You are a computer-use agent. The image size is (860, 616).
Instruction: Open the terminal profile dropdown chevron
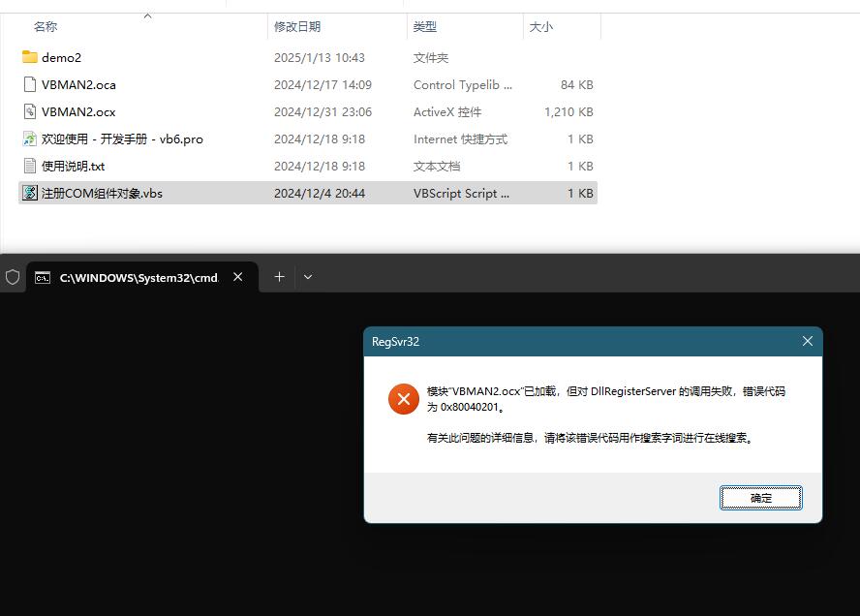(308, 277)
